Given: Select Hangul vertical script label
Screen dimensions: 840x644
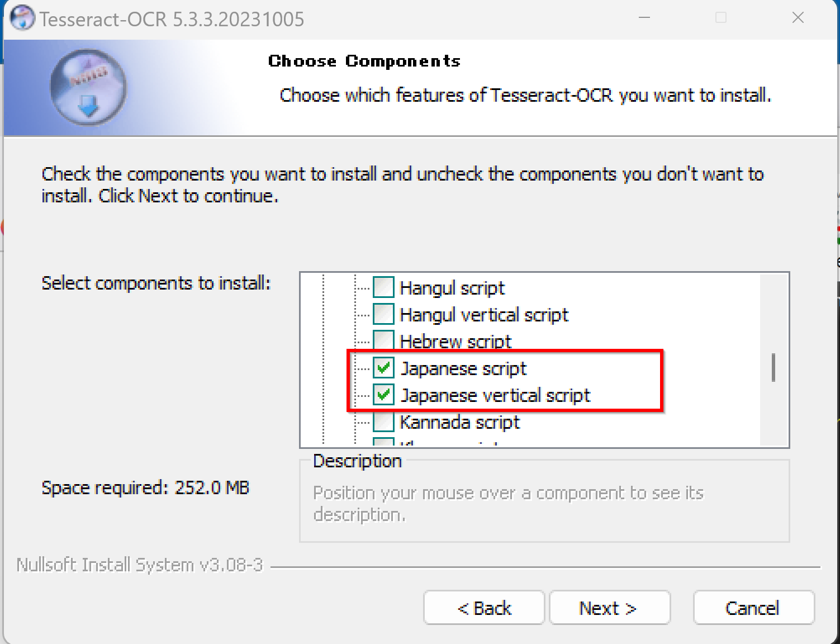Looking at the screenshot, I should point(484,315).
